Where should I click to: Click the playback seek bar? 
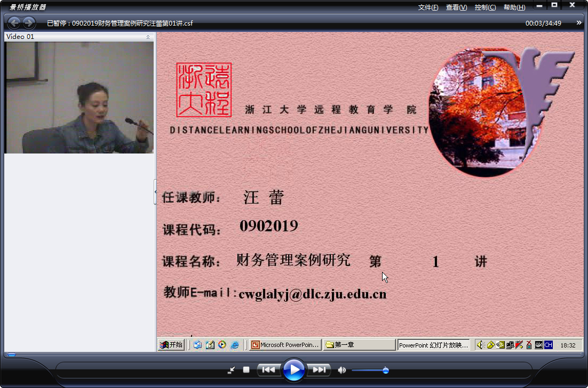point(294,354)
